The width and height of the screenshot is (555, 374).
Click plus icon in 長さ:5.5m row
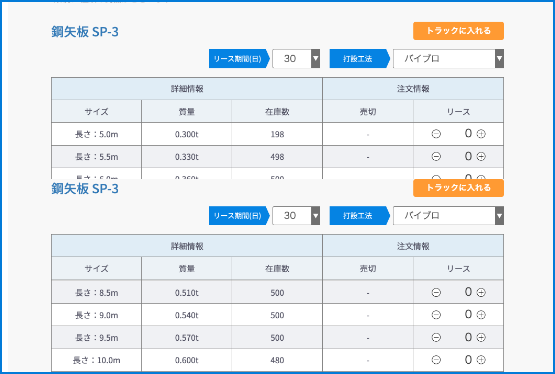(x=481, y=156)
